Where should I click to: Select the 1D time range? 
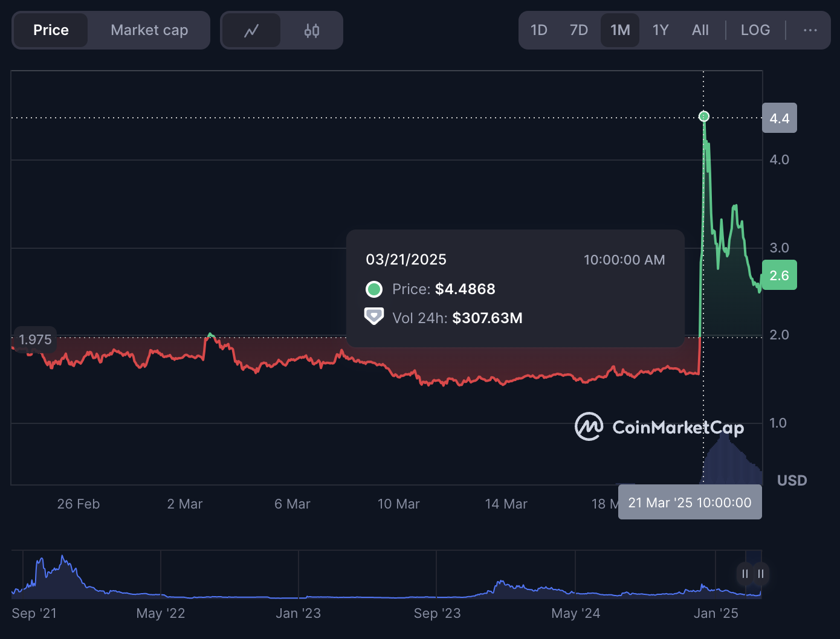[539, 30]
